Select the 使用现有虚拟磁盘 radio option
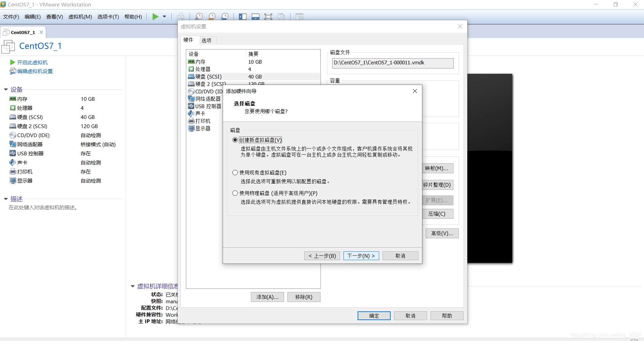The image size is (644, 341). click(x=235, y=173)
